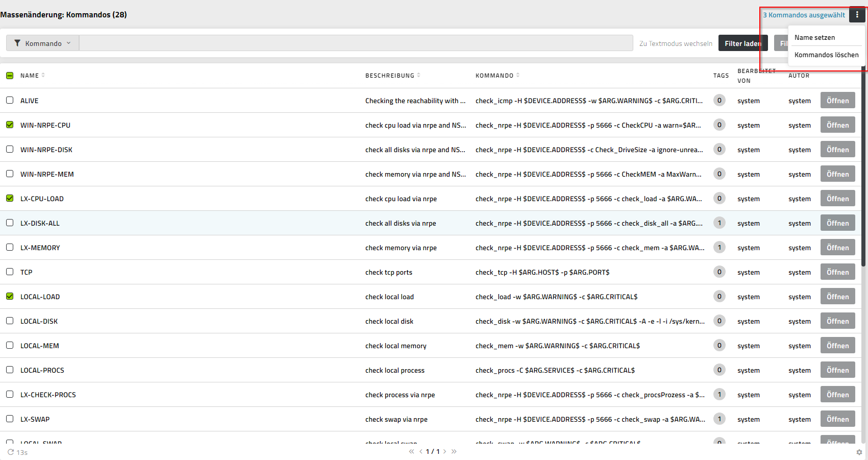
Task: Open the three-dot bulk actions menu
Action: tap(857, 15)
